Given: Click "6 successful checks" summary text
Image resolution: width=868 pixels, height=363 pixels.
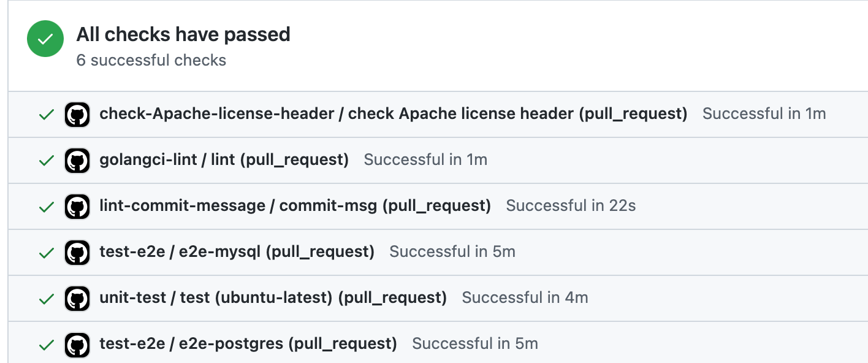Looking at the screenshot, I should click(151, 60).
